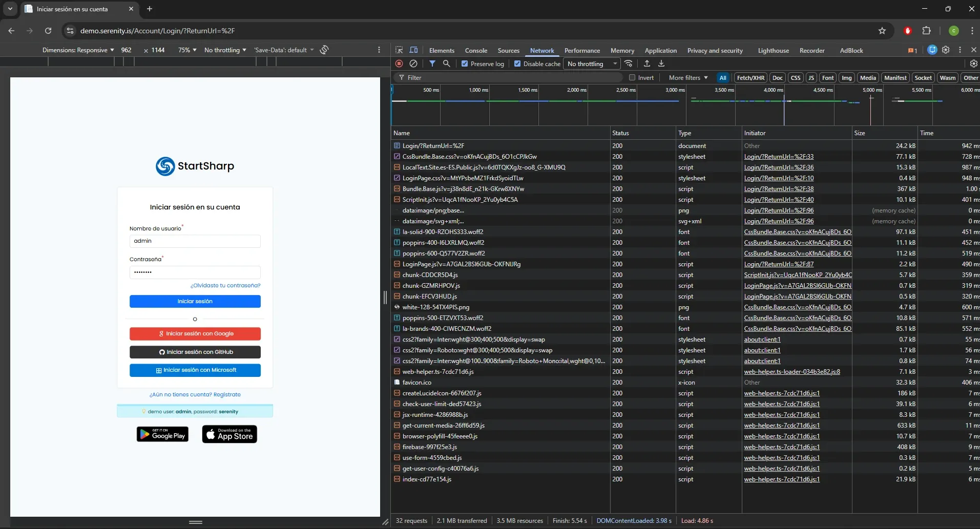Click Iniciar sesión con Google
980x529 pixels.
tap(195, 333)
